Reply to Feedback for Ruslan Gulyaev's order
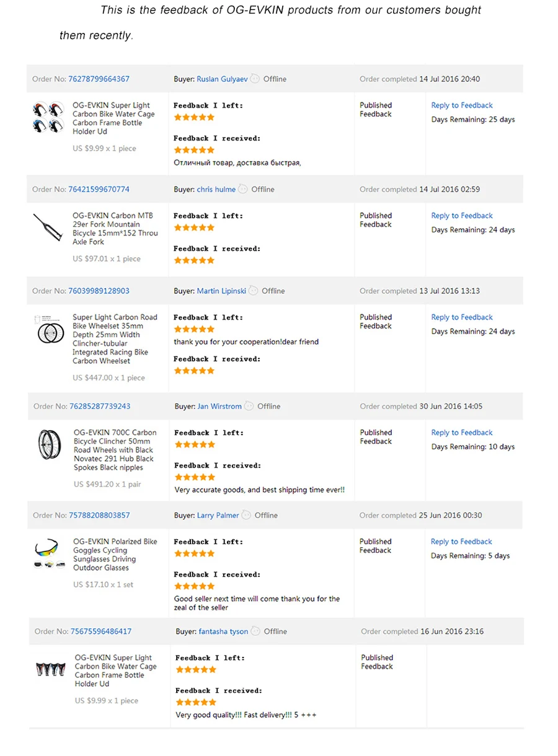Image resolution: width=558 pixels, height=756 pixels. click(462, 105)
